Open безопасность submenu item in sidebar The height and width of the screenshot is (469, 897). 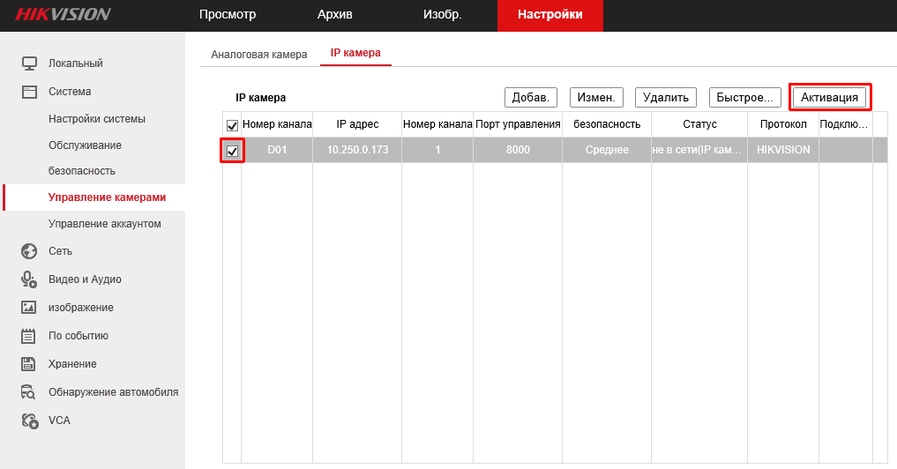(82, 171)
